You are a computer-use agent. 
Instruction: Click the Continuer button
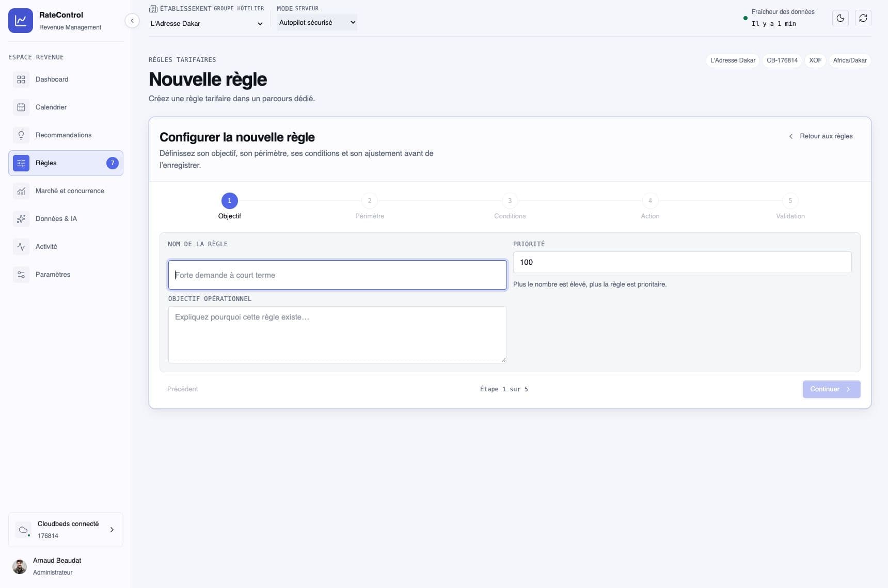(831, 389)
